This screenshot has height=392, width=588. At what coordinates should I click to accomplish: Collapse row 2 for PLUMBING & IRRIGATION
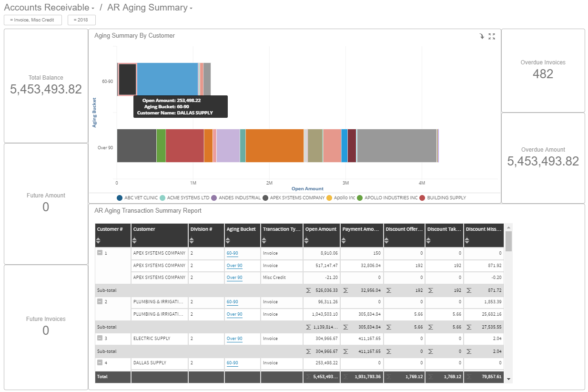(x=100, y=302)
